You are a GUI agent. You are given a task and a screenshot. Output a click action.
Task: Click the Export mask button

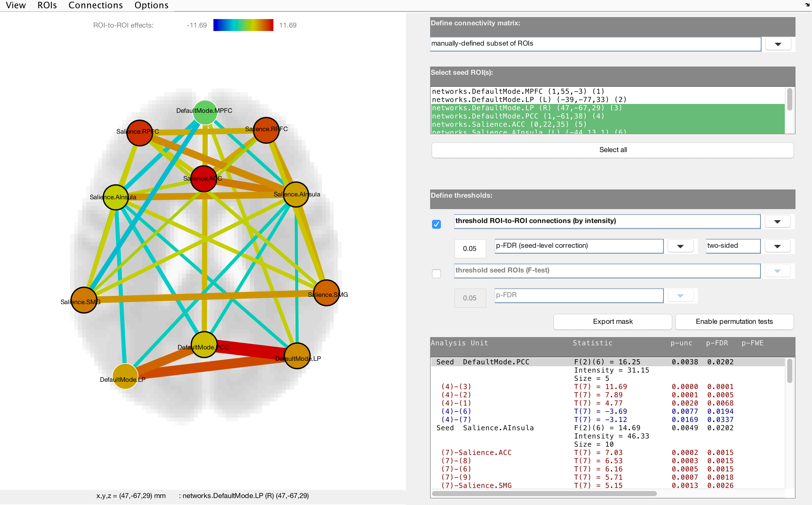click(x=612, y=321)
